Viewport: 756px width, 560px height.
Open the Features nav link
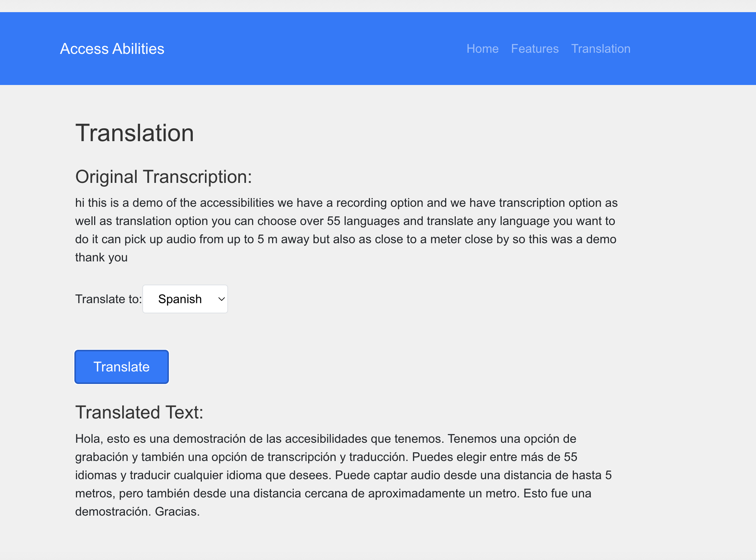(535, 49)
